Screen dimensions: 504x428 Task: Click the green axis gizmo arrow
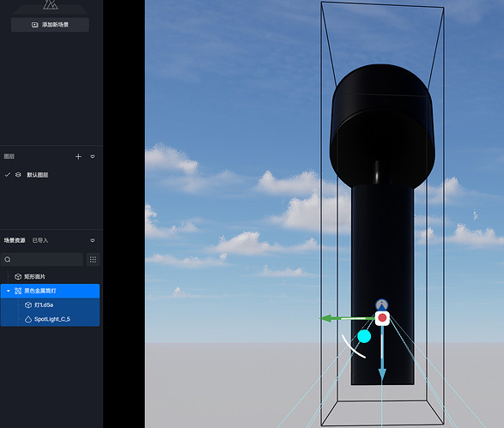(326, 318)
